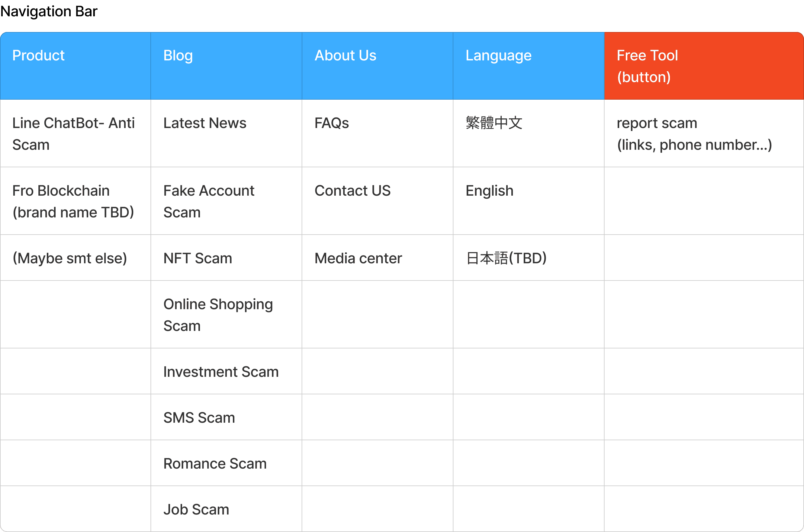The image size is (804, 532).
Task: Click the Language column header
Action: [498, 55]
